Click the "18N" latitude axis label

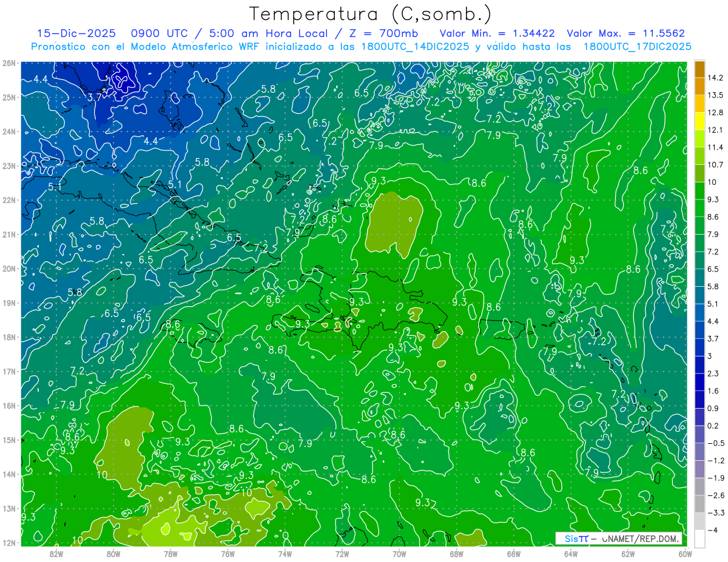tap(9, 337)
